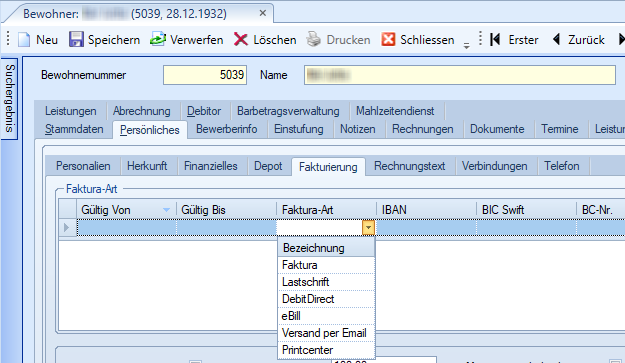Click the empty Gültig Bis cell
Image resolution: width=625 pixels, height=363 pixels.
226,228
